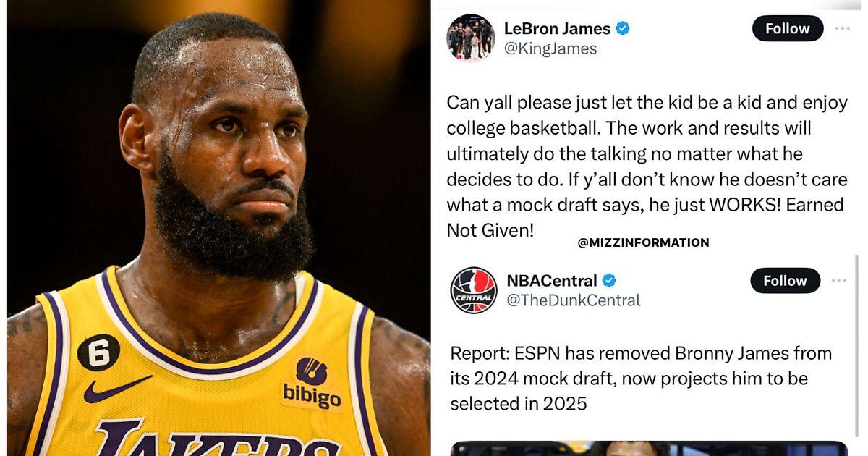Click the @MIZZINFORMATION watermark text
Viewport: 868px width, 456px height.
pyautogui.click(x=644, y=243)
